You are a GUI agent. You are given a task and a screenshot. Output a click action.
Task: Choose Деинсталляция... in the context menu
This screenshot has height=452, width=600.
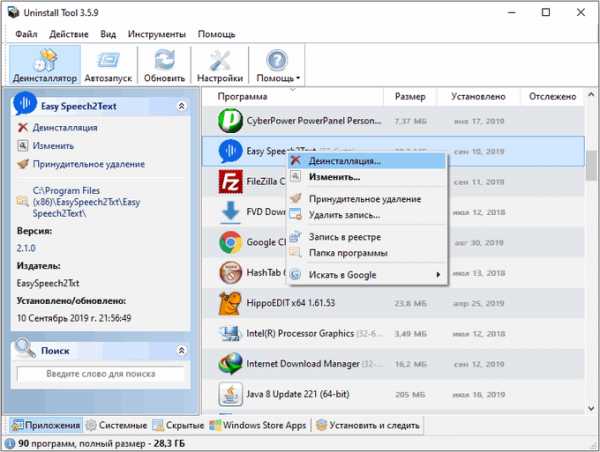(367, 161)
